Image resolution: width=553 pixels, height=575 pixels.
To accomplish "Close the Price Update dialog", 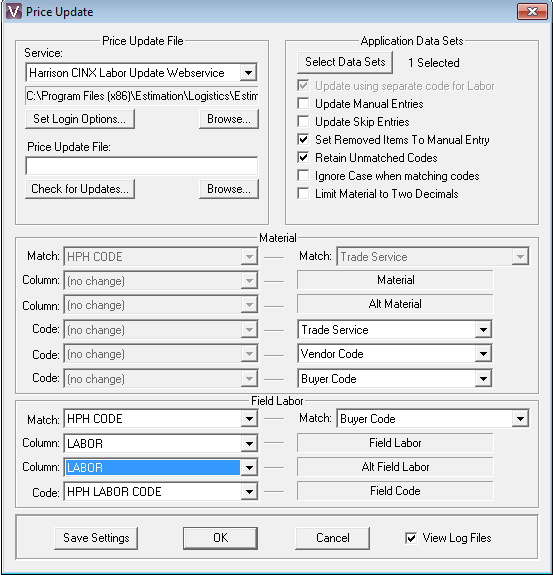I will pyautogui.click(x=532, y=12).
